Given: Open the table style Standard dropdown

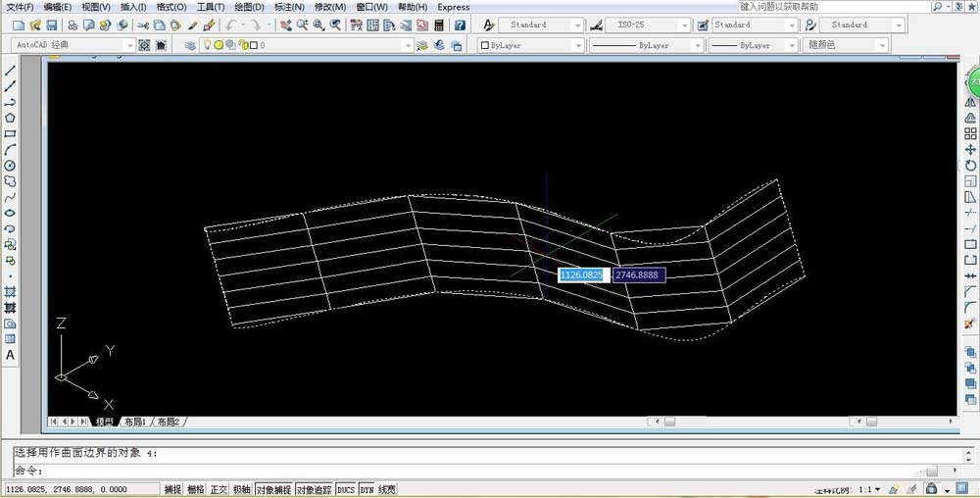Looking at the screenshot, I should (x=792, y=25).
